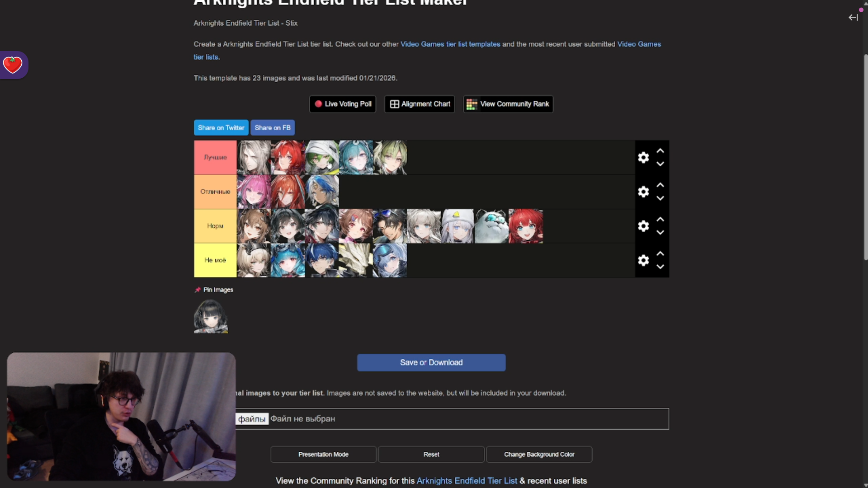Move Не моё tier row up

pyautogui.click(x=660, y=253)
